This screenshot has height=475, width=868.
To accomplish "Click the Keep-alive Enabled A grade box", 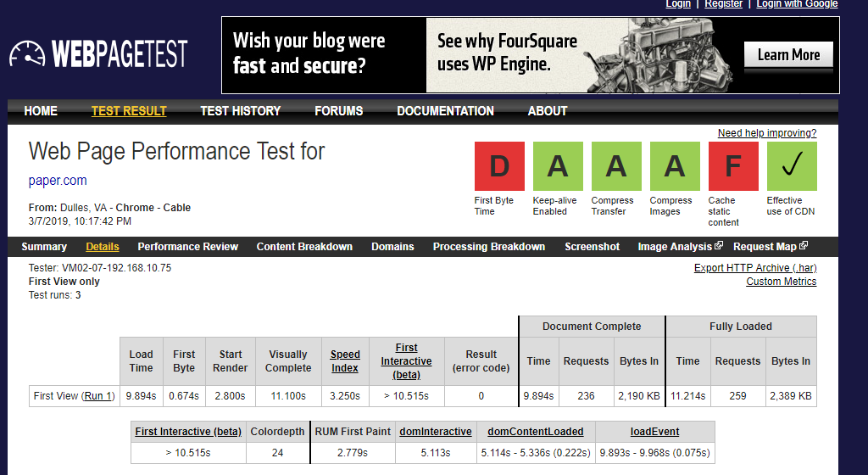I will click(x=558, y=166).
